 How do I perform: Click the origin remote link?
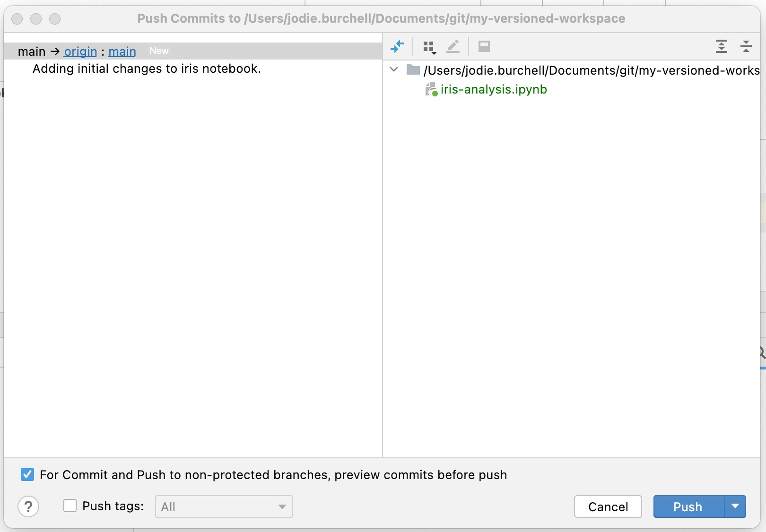click(x=79, y=51)
